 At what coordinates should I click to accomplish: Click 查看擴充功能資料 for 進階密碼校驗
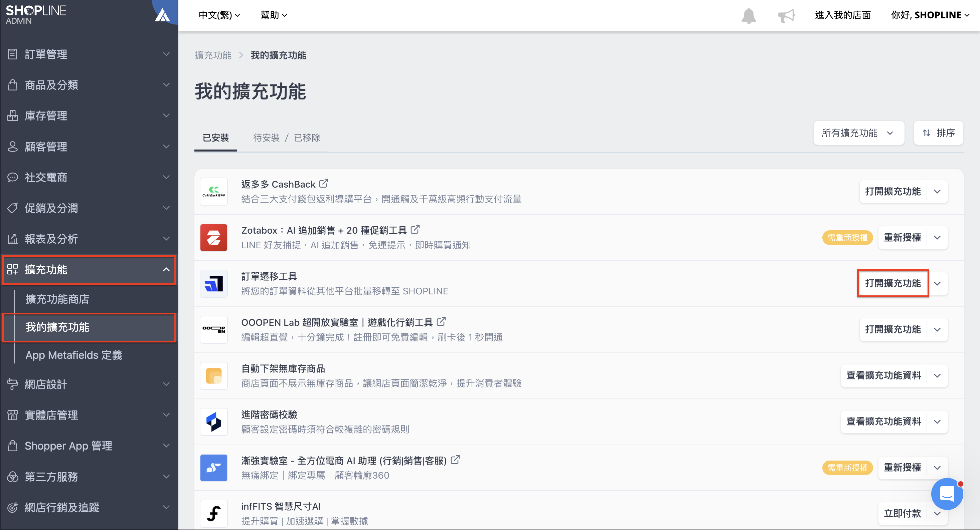(883, 421)
